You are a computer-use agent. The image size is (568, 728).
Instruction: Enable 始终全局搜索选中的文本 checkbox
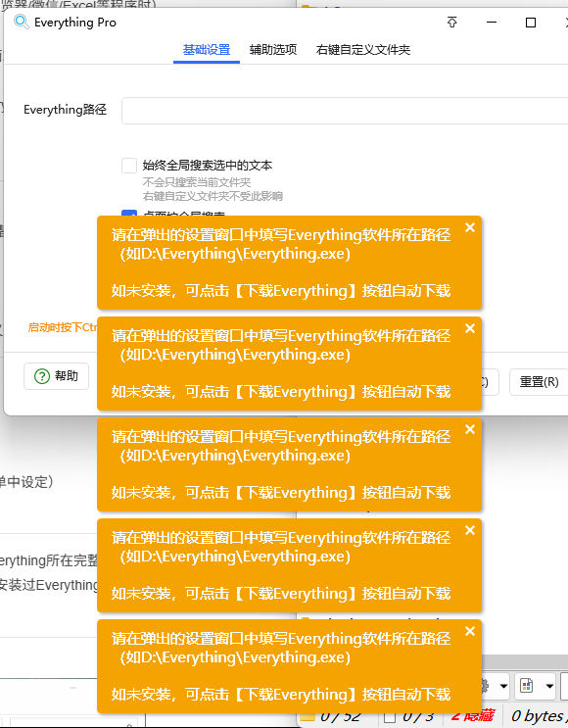point(129,166)
